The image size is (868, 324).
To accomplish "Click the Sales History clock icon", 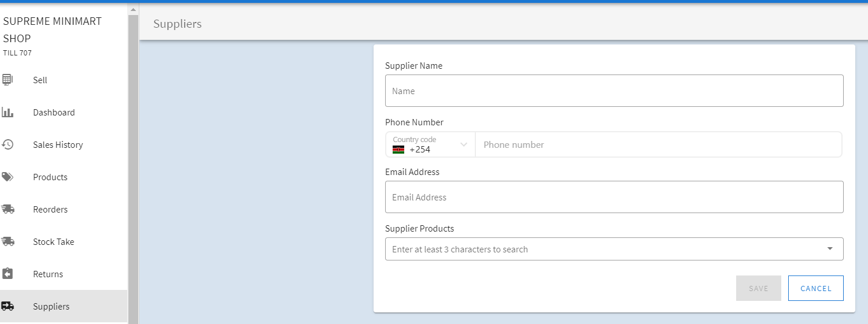I will coord(8,144).
